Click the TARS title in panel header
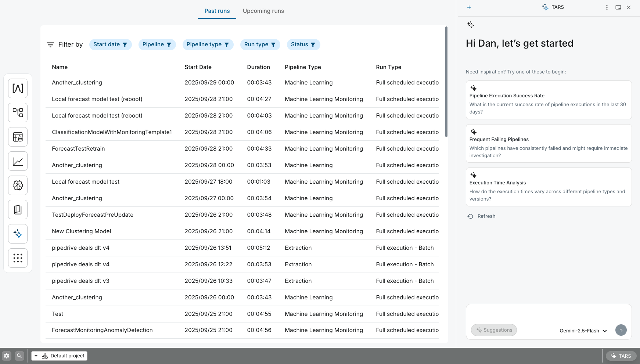 click(x=557, y=7)
